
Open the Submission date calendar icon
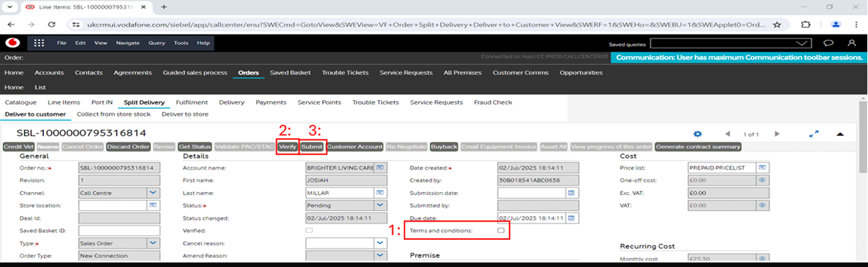click(571, 193)
